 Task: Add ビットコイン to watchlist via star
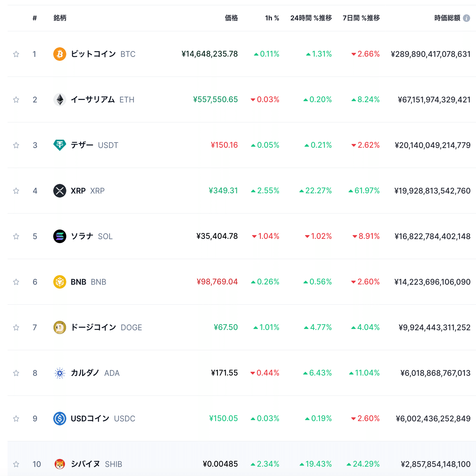click(x=16, y=54)
